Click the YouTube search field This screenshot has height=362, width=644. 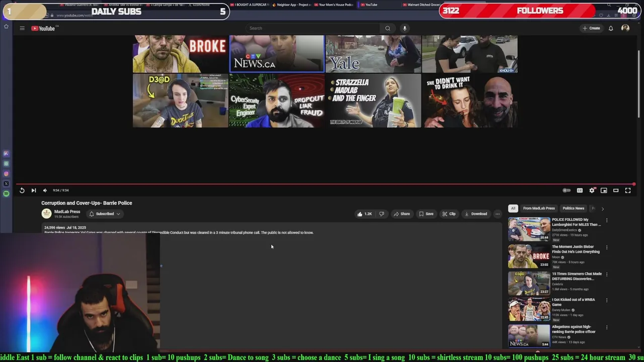coord(313,28)
